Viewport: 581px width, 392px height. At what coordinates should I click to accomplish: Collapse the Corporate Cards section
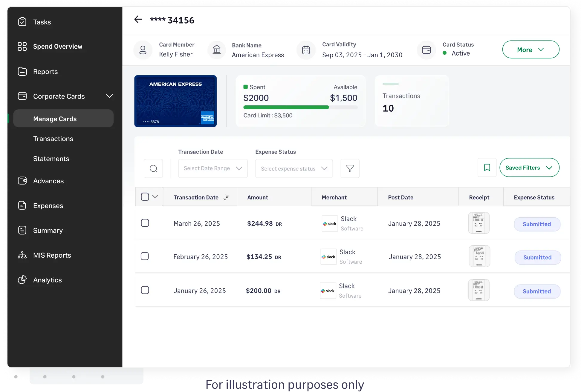(x=109, y=96)
